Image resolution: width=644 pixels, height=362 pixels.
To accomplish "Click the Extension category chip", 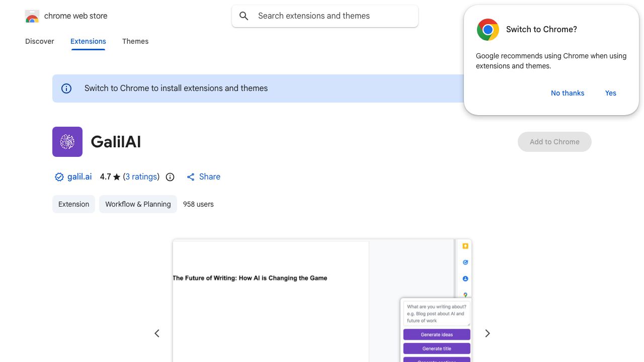I will pyautogui.click(x=73, y=204).
